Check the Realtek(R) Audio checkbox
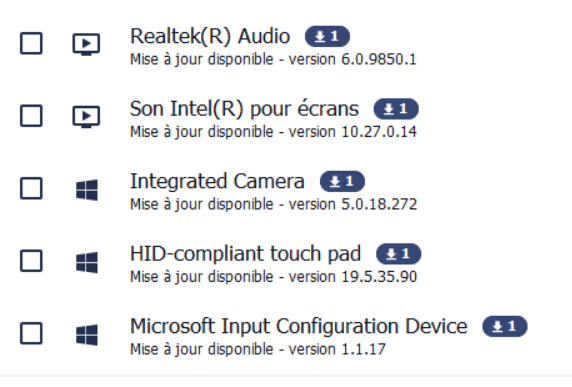Image resolution: width=572 pixels, height=387 pixels. pos(31,43)
